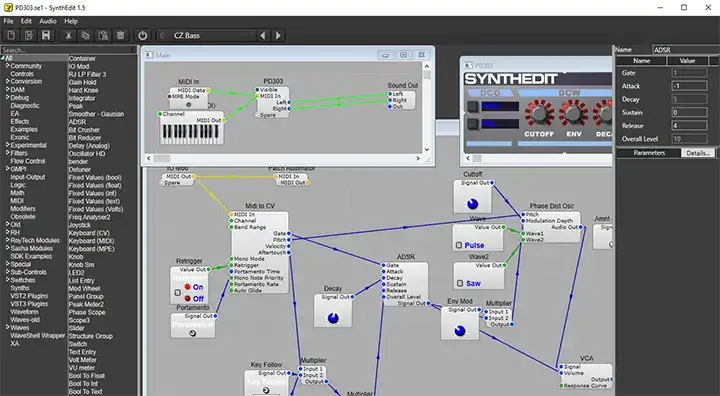
Task: Click the Copy toolbar icon
Action: 85,35
